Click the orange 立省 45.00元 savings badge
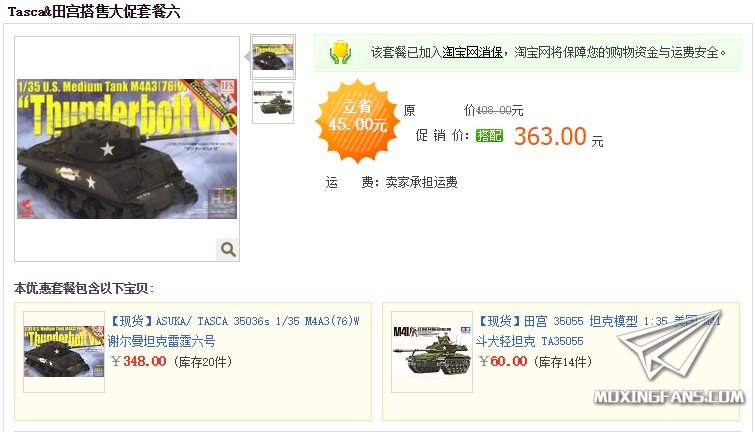This screenshot has height=432, width=755. tap(357, 120)
